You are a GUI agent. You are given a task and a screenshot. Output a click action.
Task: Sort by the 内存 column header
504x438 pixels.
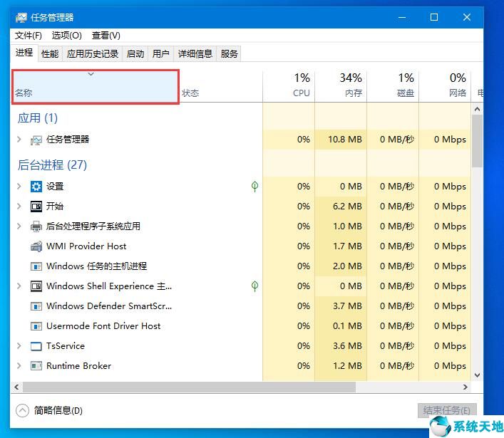(341, 87)
